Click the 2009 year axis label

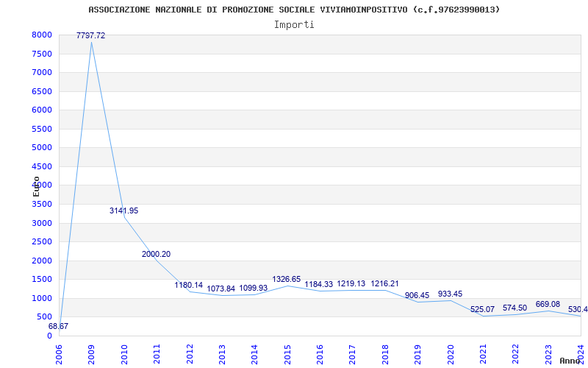[91, 355]
